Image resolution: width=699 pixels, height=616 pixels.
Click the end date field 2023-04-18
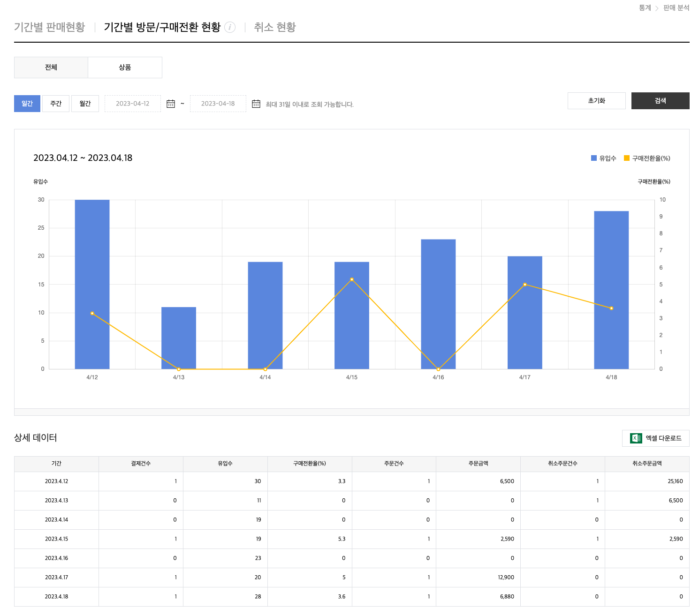pos(218,104)
